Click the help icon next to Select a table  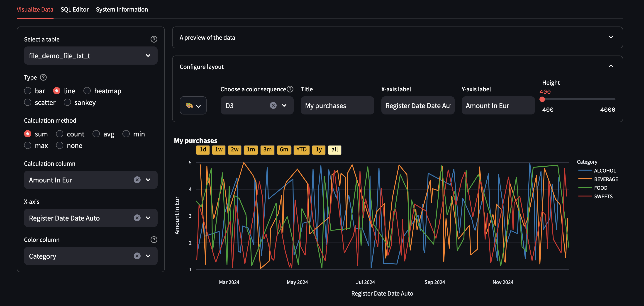tap(154, 39)
